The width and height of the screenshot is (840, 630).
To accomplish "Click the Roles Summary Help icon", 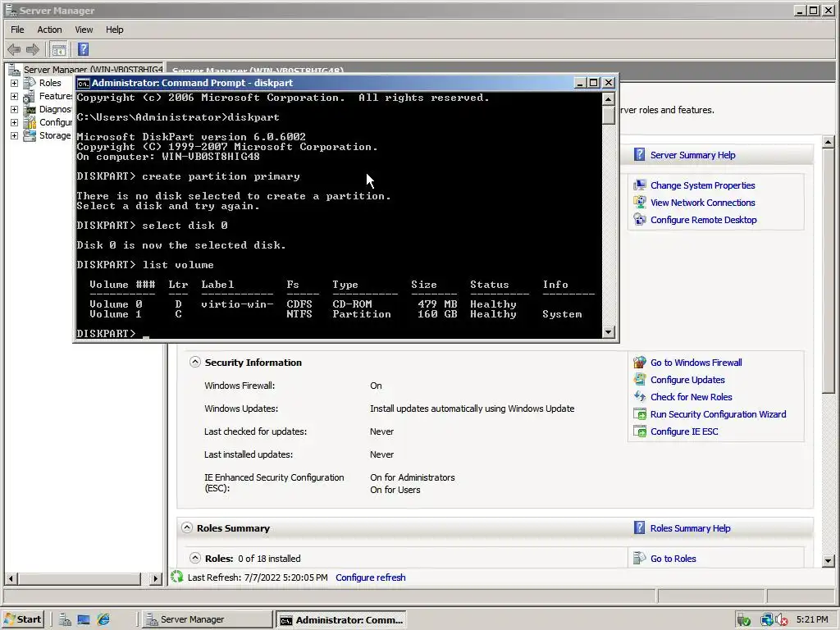I will point(639,527).
